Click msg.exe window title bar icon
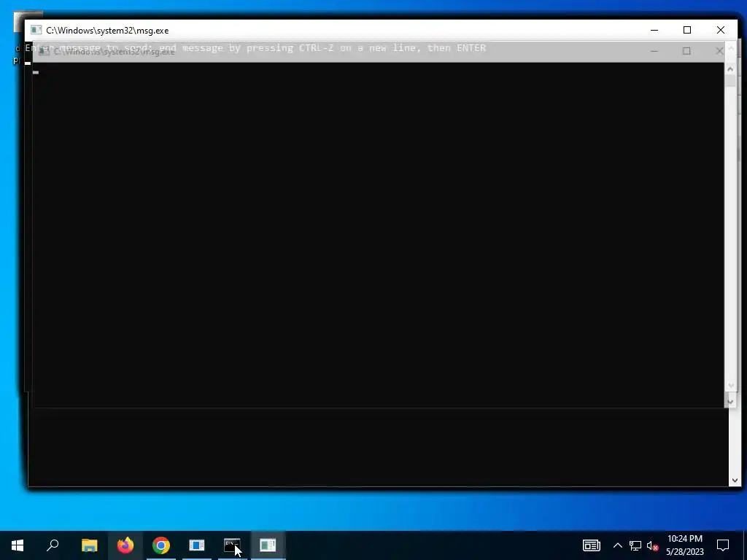This screenshot has height=560, width=747. tap(36, 31)
